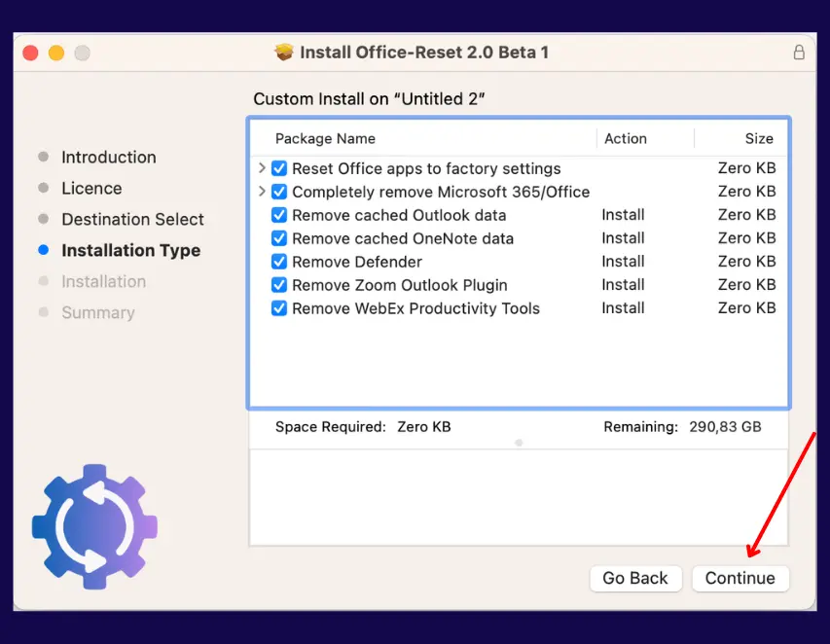Uncheck Remove cached OneNote data
The height and width of the screenshot is (644, 830).
pyautogui.click(x=279, y=238)
